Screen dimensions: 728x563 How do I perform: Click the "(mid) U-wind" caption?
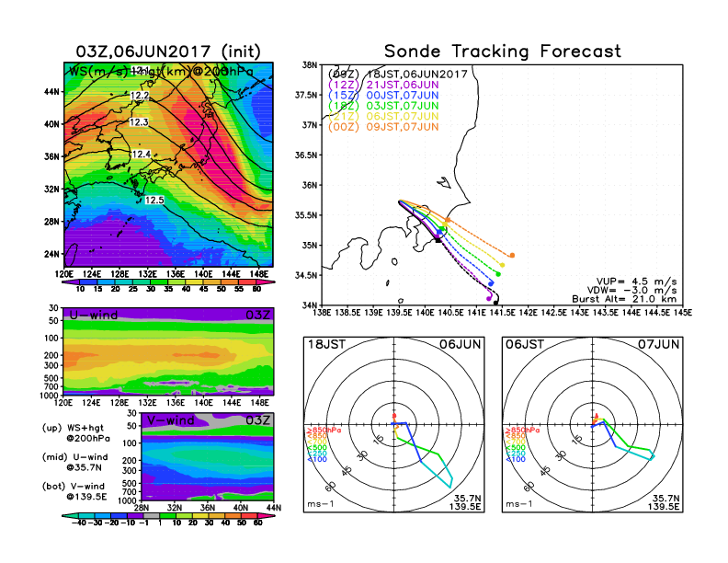pos(75,457)
